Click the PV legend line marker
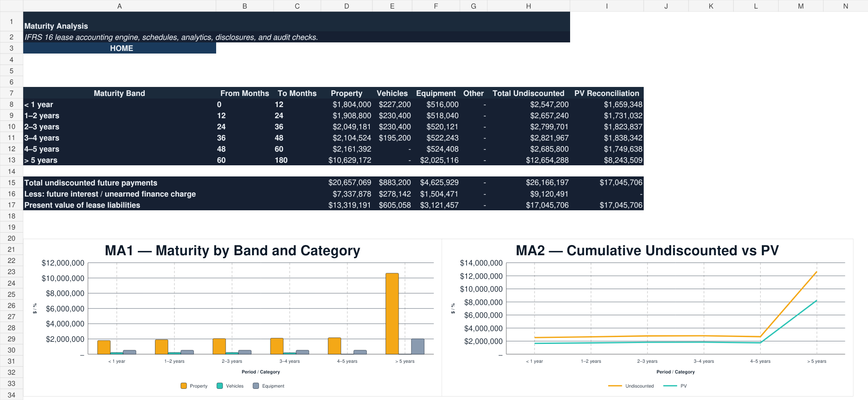 [x=670, y=386]
